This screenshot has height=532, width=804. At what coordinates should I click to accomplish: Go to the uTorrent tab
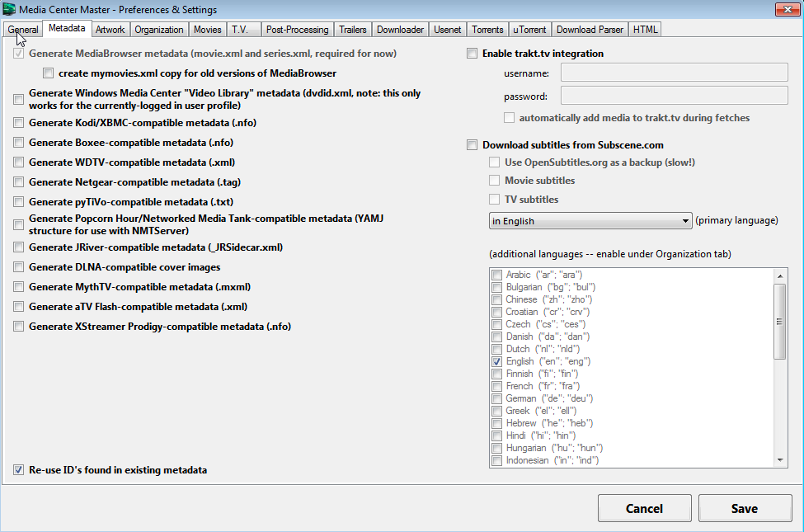pos(529,30)
